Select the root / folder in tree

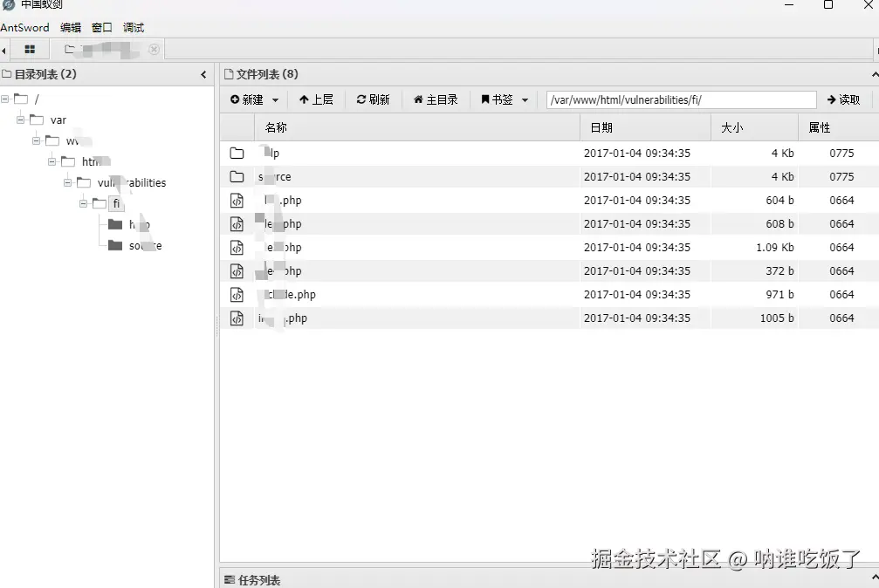(21, 99)
